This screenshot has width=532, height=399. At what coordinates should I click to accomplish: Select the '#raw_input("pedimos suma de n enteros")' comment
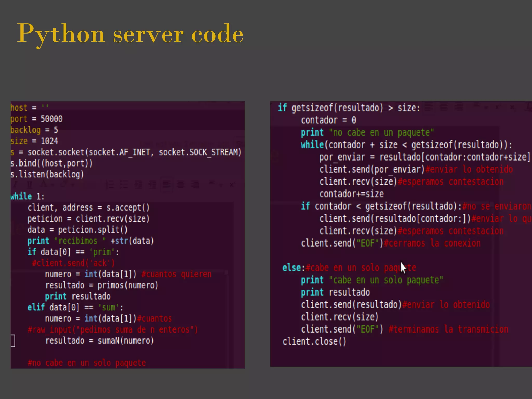[113, 330]
